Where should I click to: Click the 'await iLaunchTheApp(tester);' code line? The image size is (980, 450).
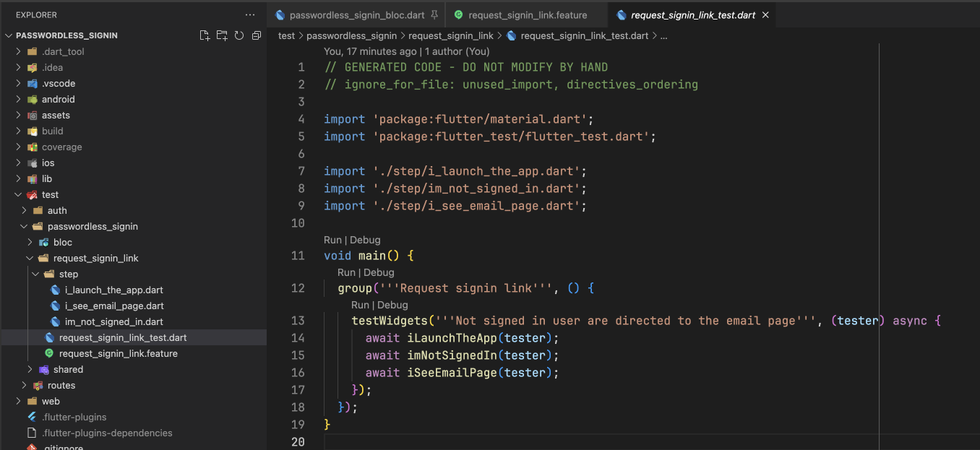(463, 338)
